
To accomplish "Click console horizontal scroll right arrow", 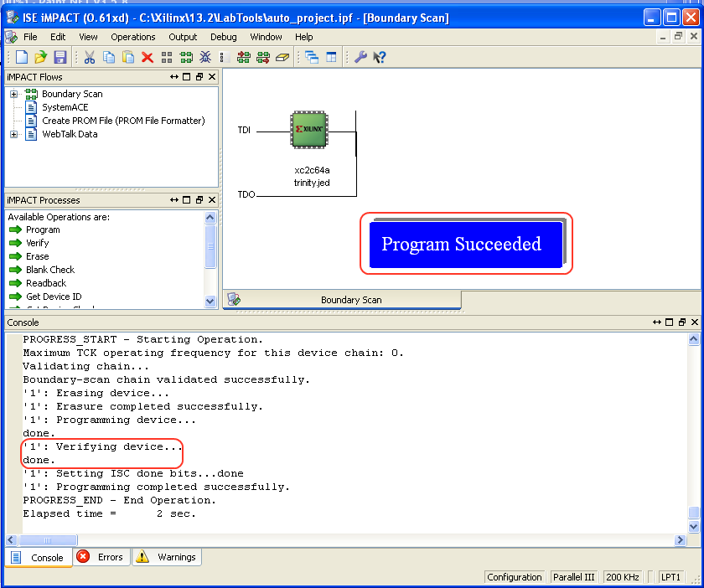I will tap(681, 540).
